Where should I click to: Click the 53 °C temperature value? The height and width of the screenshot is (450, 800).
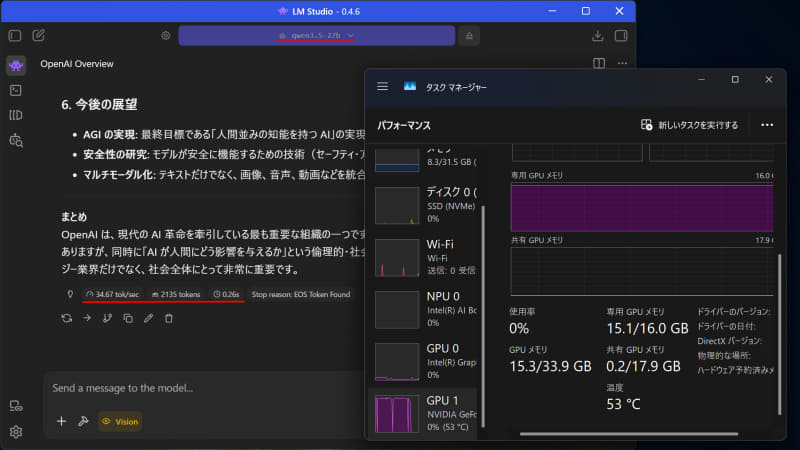point(623,405)
